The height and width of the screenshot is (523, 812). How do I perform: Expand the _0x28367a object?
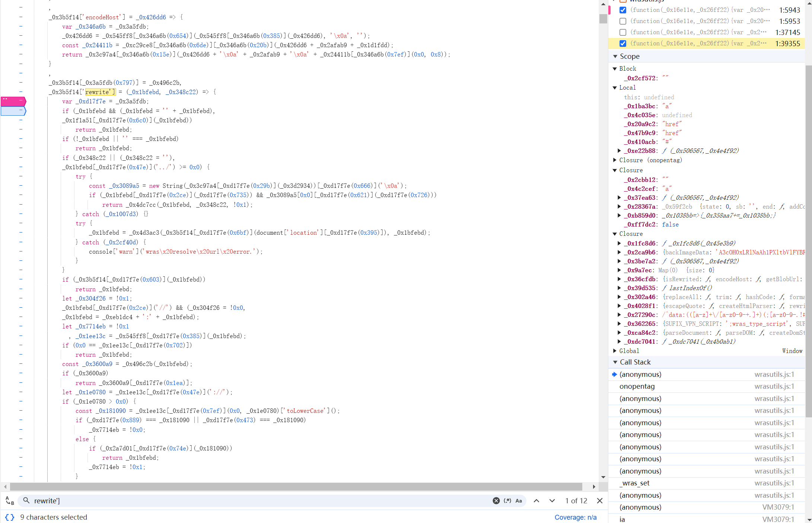click(x=619, y=206)
